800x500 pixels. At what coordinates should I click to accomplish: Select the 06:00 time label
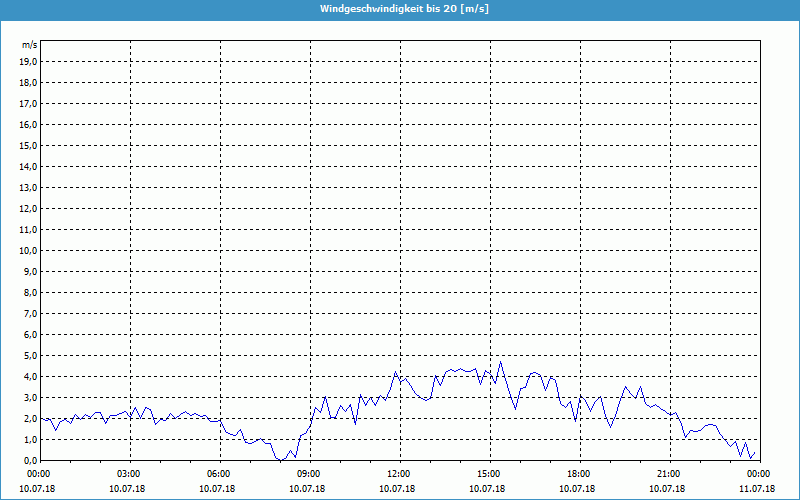(219, 474)
